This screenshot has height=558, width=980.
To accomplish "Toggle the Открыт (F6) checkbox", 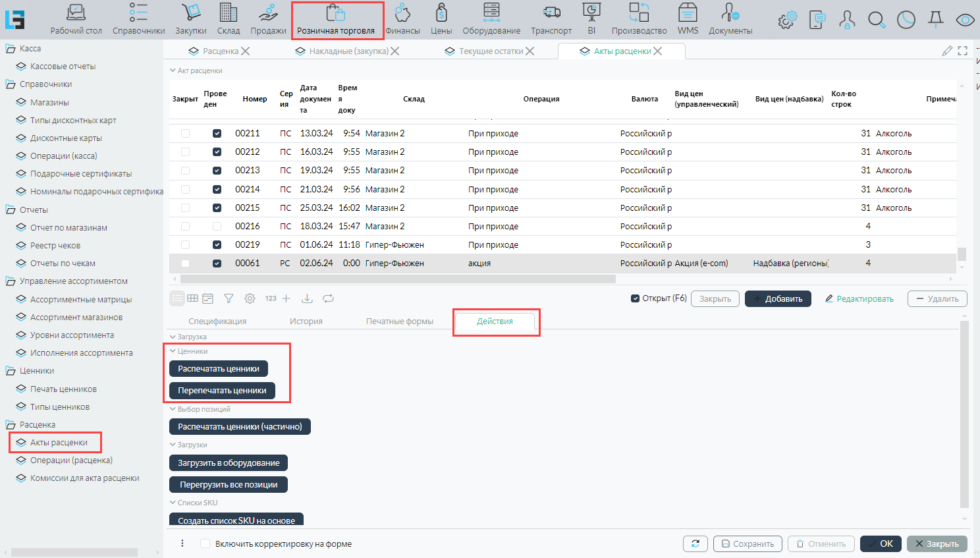I will coord(636,298).
